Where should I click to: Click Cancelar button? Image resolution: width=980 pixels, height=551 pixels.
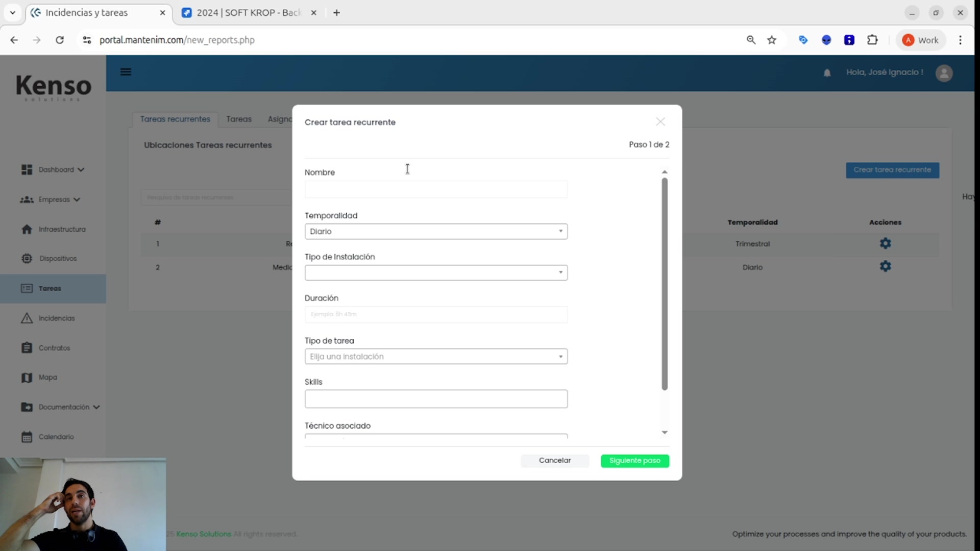555,461
